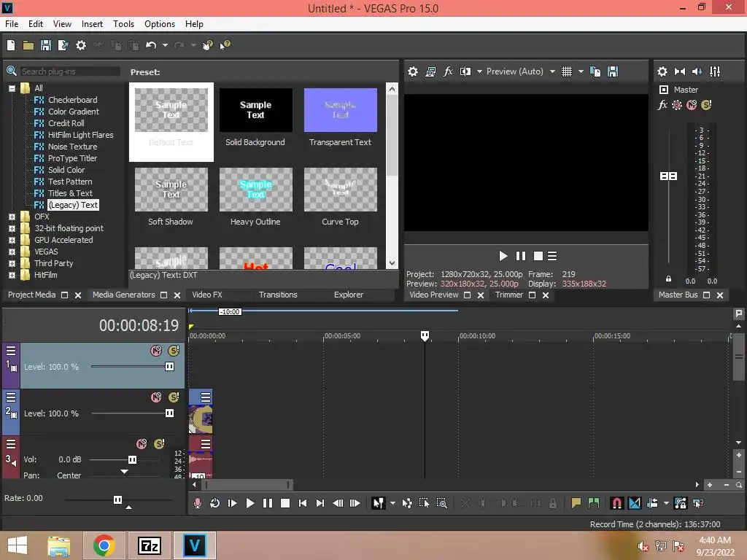Play the preview from the preview transport
Image resolution: width=747 pixels, height=560 pixels.
pyautogui.click(x=503, y=256)
